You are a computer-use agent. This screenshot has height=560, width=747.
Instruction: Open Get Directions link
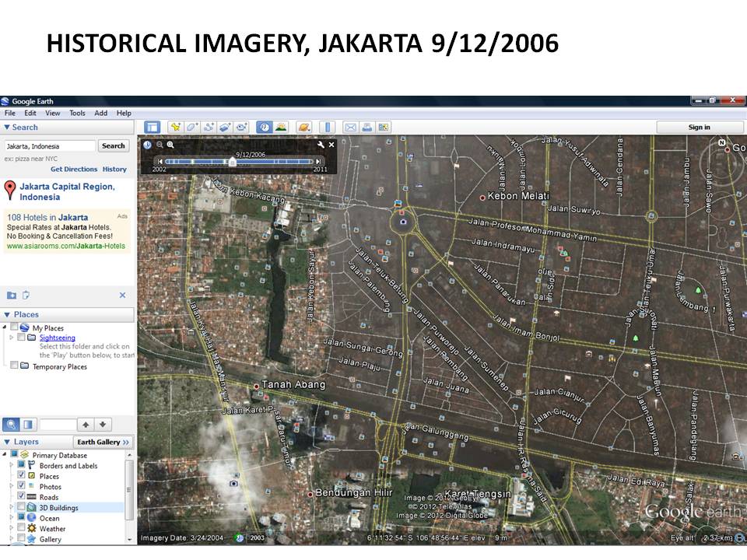point(74,169)
